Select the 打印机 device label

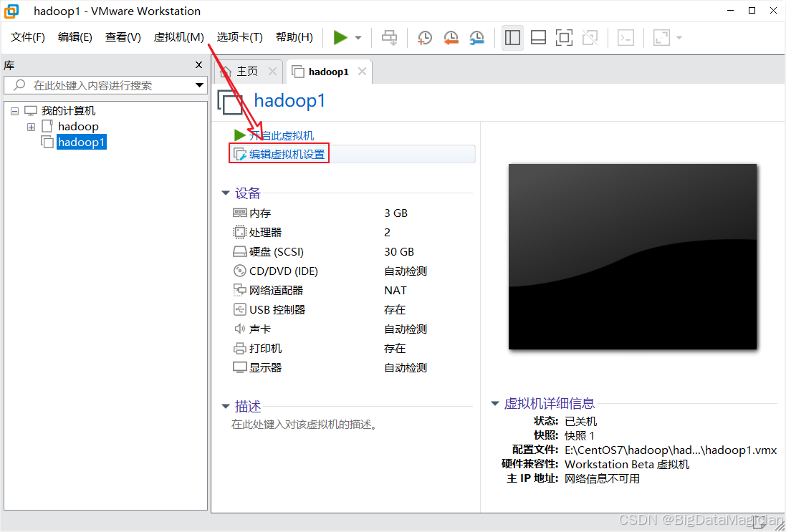click(x=266, y=349)
